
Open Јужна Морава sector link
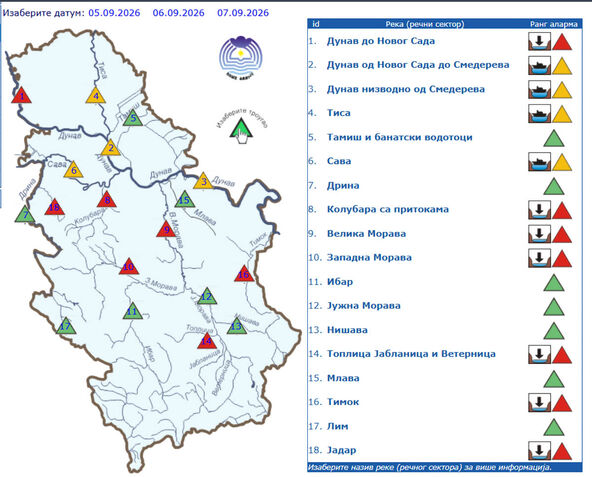[364, 306]
